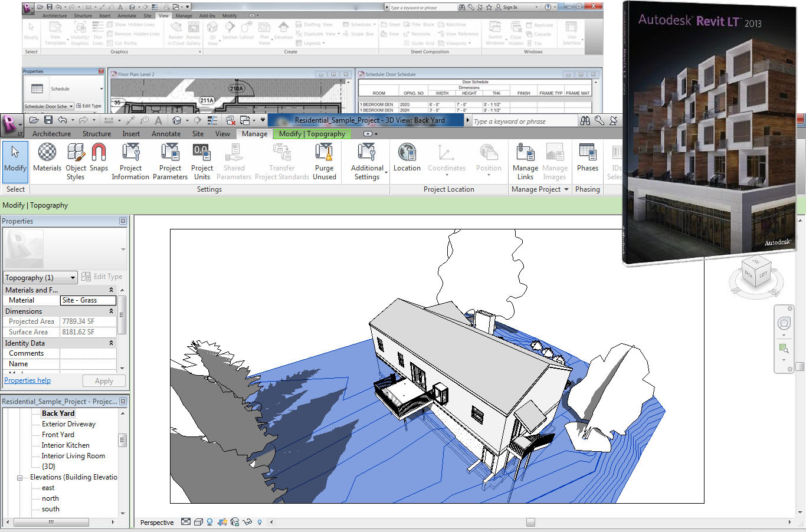Open the Customize Quick Access Toolbar dropdown
Image resolution: width=806 pixels, height=532 pixels.
click(x=263, y=120)
